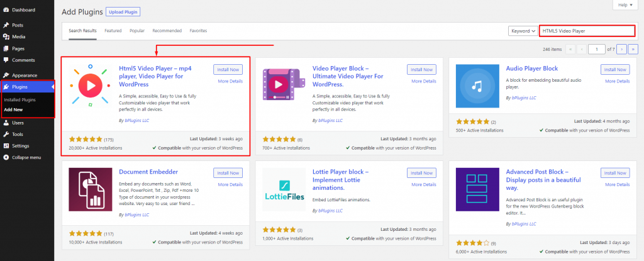Image resolution: width=644 pixels, height=261 pixels.
Task: Switch to the Search Results tab
Action: coord(82,31)
